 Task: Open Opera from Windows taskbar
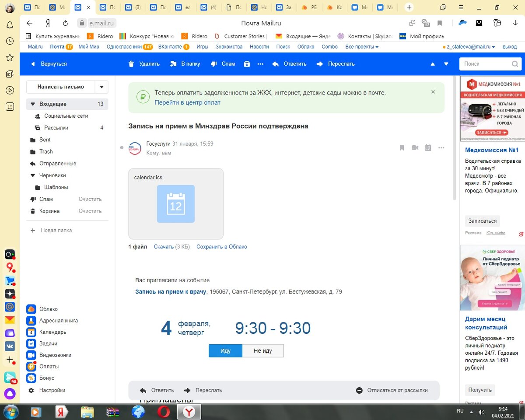pos(164,412)
